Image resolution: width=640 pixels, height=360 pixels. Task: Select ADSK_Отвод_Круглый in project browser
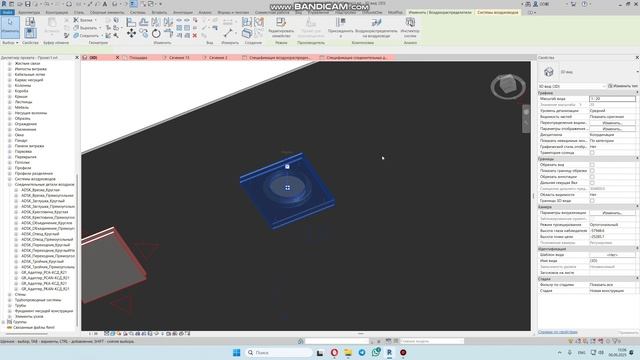(x=40, y=234)
